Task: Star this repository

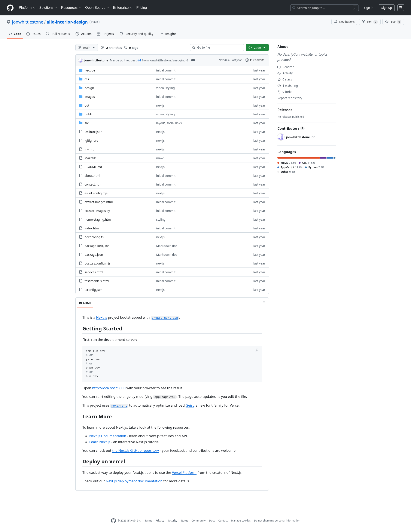Action: (393, 22)
